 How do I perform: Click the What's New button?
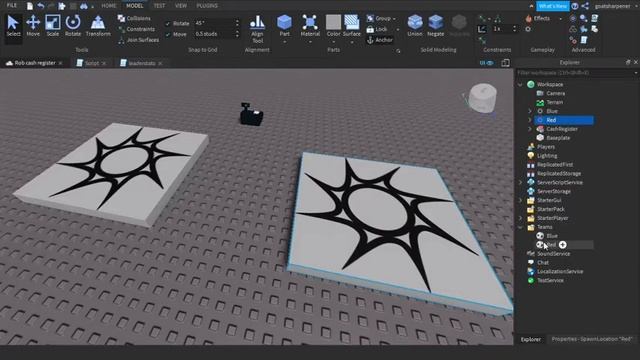pos(553,6)
